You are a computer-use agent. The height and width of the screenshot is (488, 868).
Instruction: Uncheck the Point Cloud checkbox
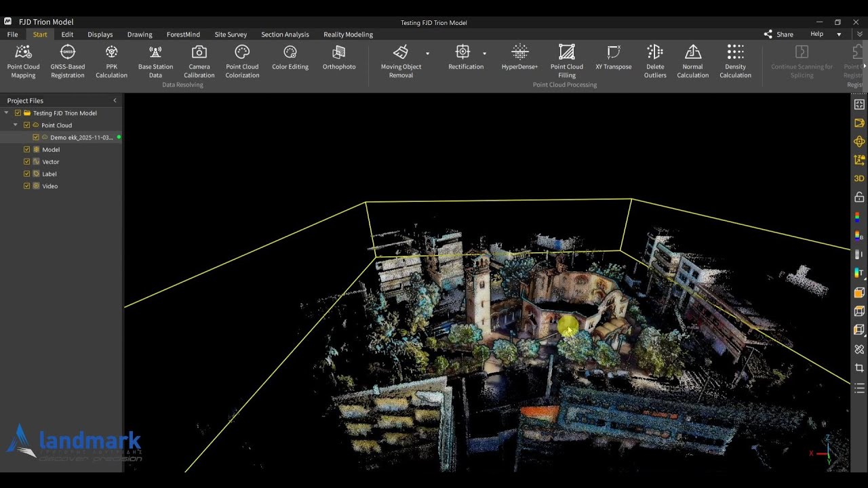point(27,125)
